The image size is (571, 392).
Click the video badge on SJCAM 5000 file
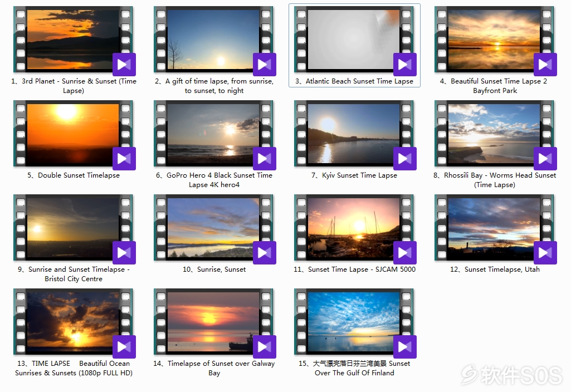click(x=405, y=253)
